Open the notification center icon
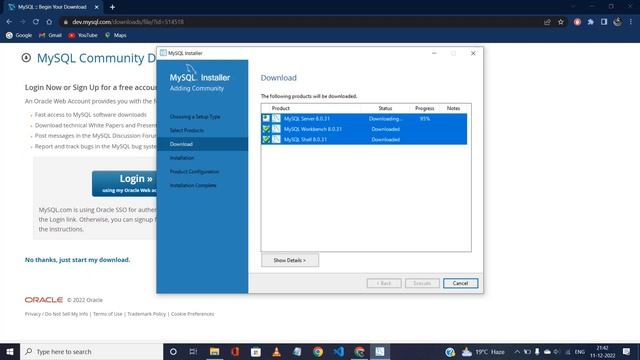This screenshot has height=360, width=640. click(x=627, y=351)
